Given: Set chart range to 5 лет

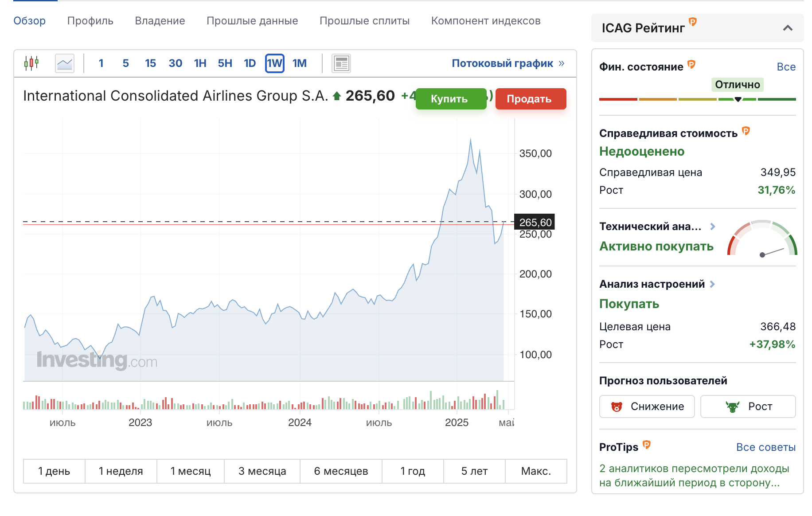Looking at the screenshot, I should 475,471.
